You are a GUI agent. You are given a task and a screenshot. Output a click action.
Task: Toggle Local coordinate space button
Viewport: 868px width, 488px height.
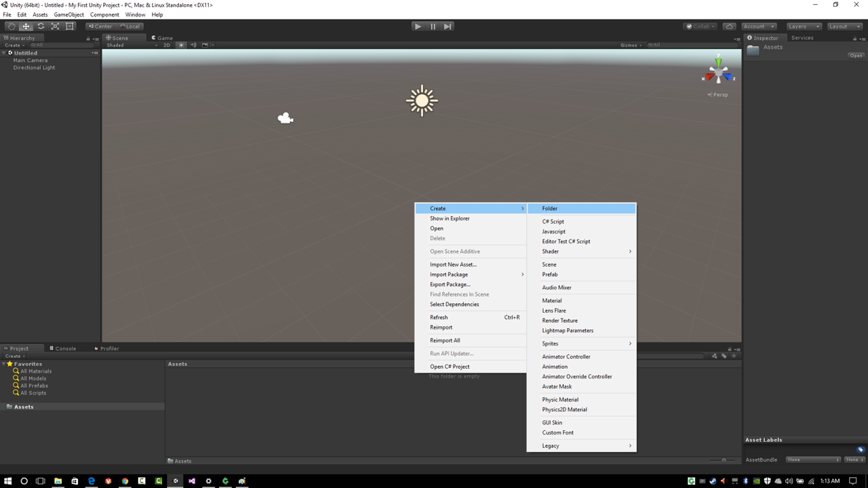[130, 26]
